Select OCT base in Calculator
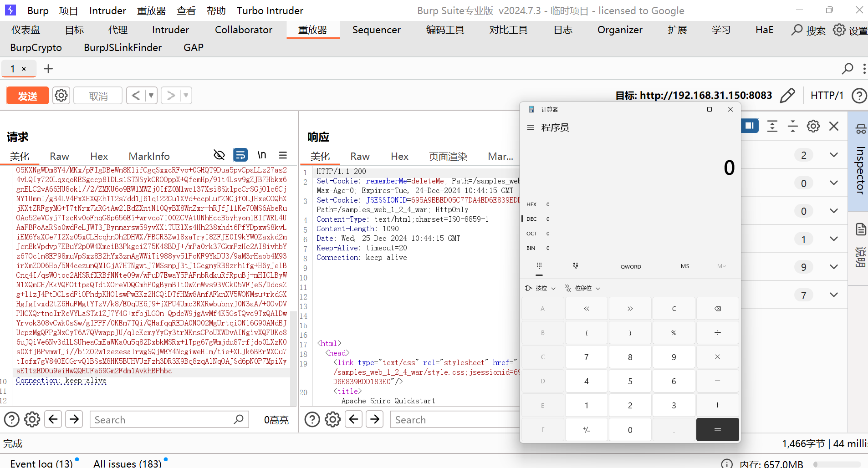Viewport: 868px width, 468px height. pyautogui.click(x=538, y=234)
